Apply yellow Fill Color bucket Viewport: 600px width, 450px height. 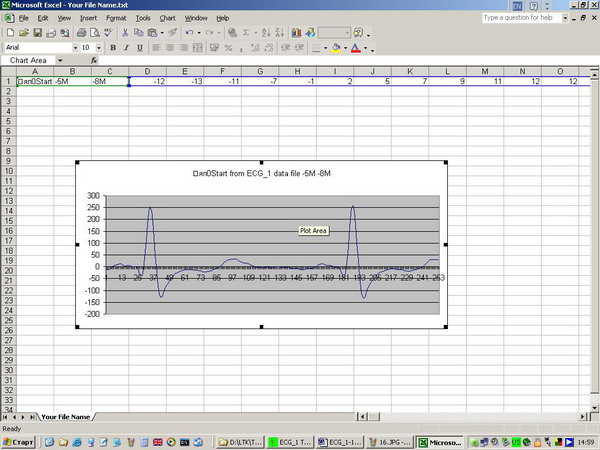(x=336, y=48)
